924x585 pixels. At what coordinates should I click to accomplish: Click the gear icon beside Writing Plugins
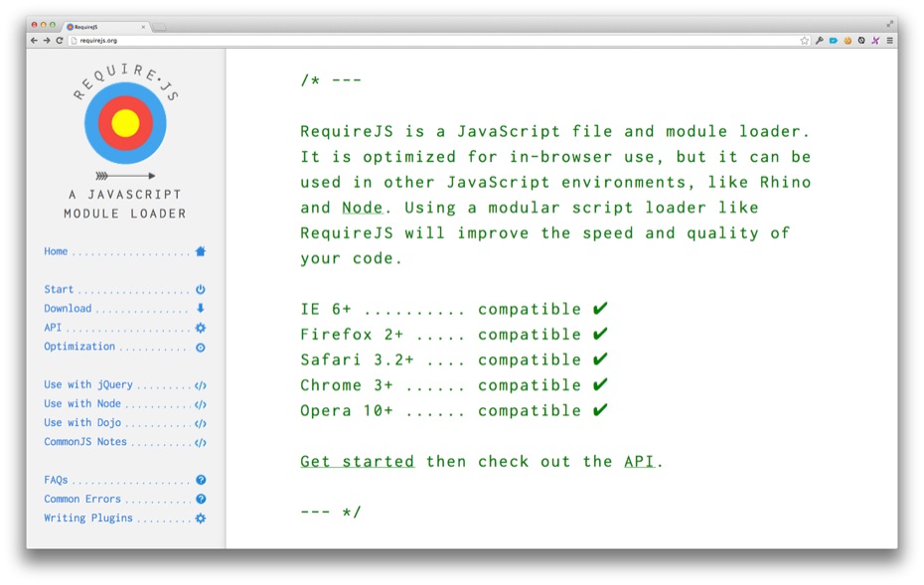coord(201,518)
